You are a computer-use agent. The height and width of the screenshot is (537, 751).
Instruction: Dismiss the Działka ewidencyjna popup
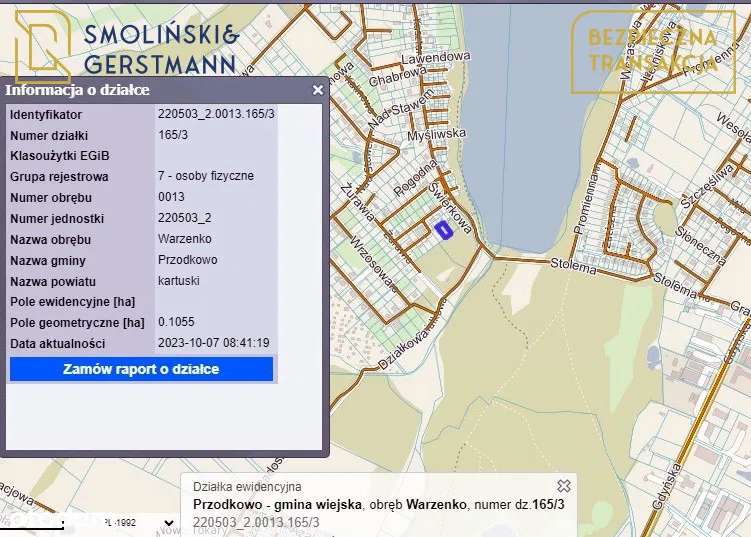pos(564,486)
